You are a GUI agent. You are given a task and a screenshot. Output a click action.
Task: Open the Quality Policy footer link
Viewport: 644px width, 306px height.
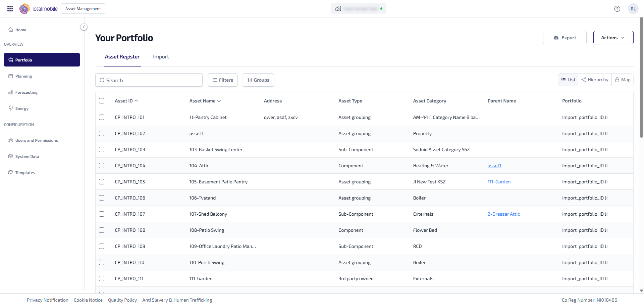tap(122, 300)
